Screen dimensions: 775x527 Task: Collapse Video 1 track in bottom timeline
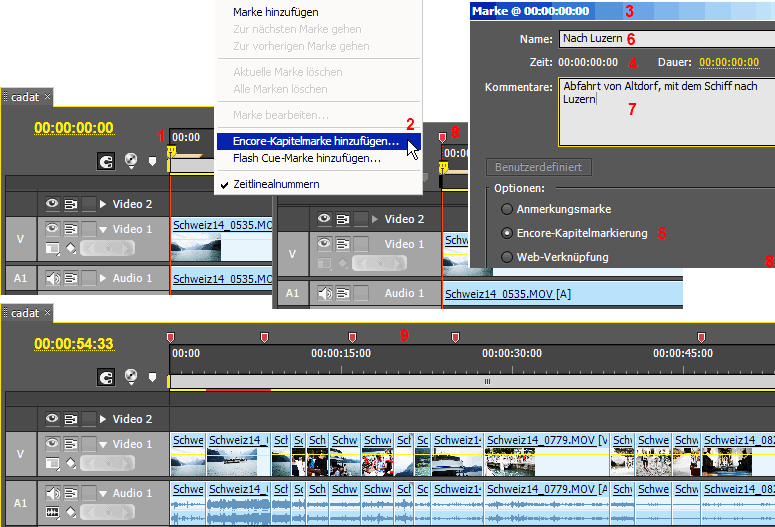[x=103, y=444]
